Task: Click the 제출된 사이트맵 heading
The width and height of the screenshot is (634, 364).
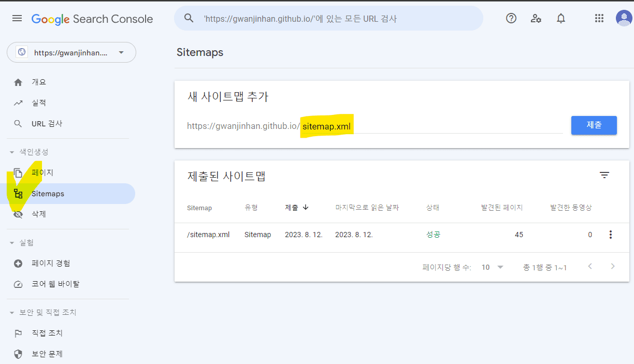Action: 226,176
